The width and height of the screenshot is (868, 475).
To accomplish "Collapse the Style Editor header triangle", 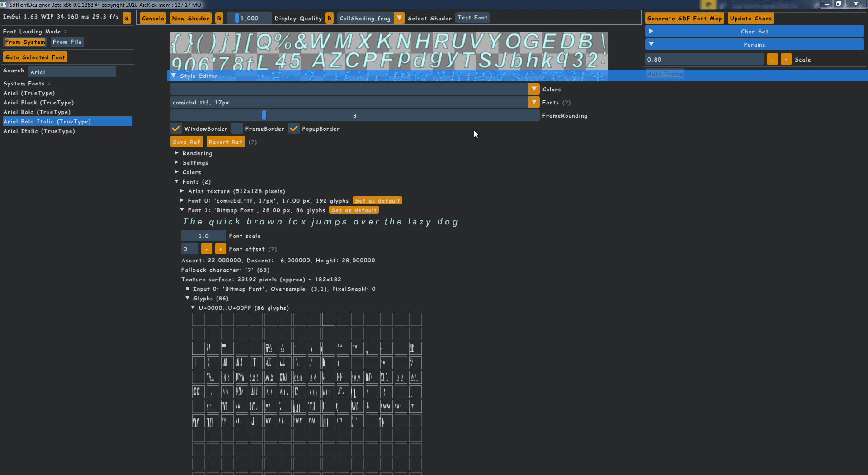I will [174, 76].
